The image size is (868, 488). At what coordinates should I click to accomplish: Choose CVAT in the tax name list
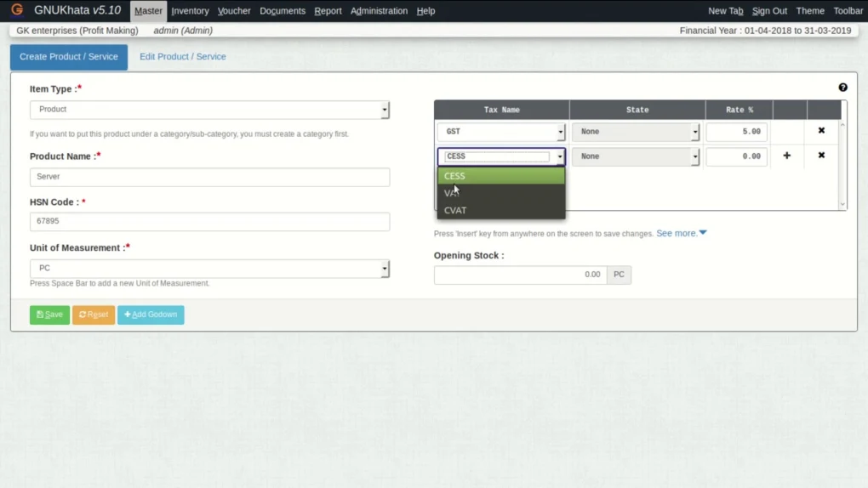coord(455,210)
